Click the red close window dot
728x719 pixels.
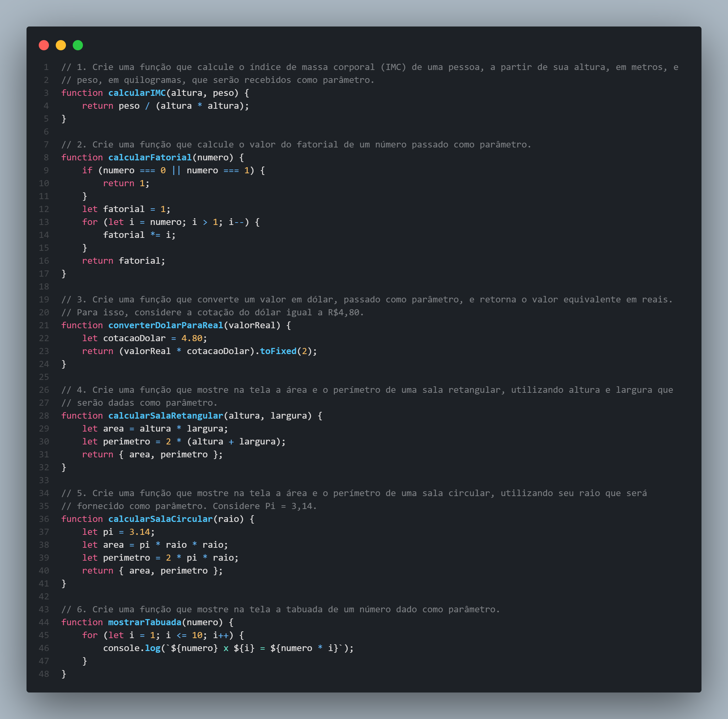44,45
